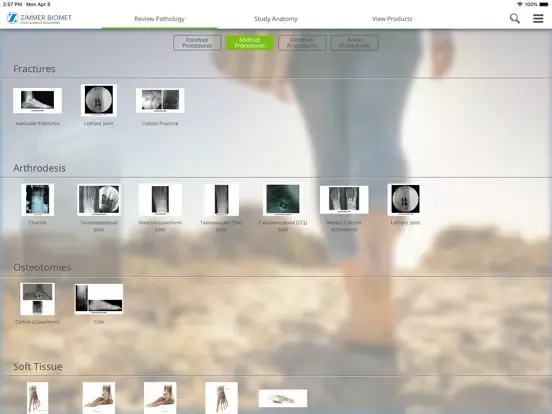The width and height of the screenshot is (552, 414).
Task: Click the Calcaneocuboid (CC) Joint label
Action: point(283,226)
